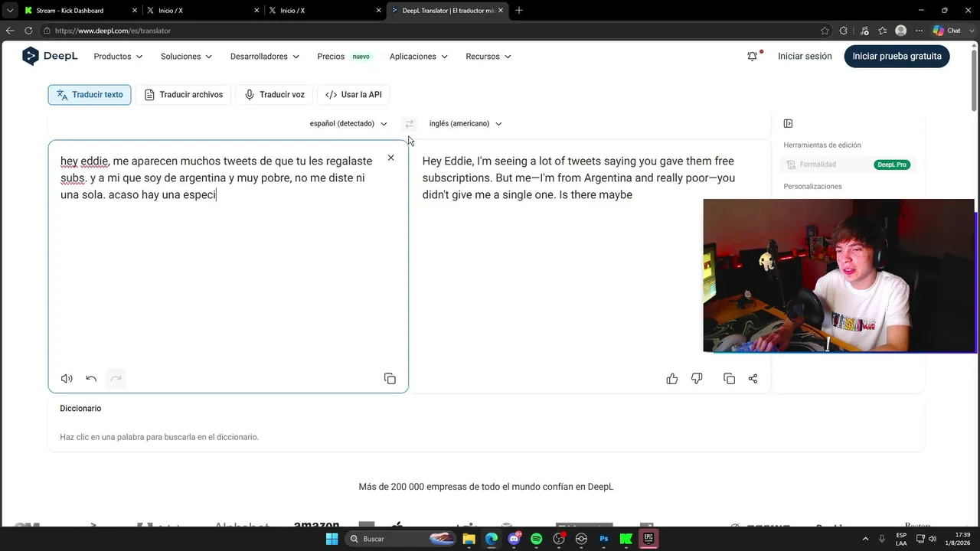Click Iniciar sesión
980x551 pixels.
pos(805,56)
